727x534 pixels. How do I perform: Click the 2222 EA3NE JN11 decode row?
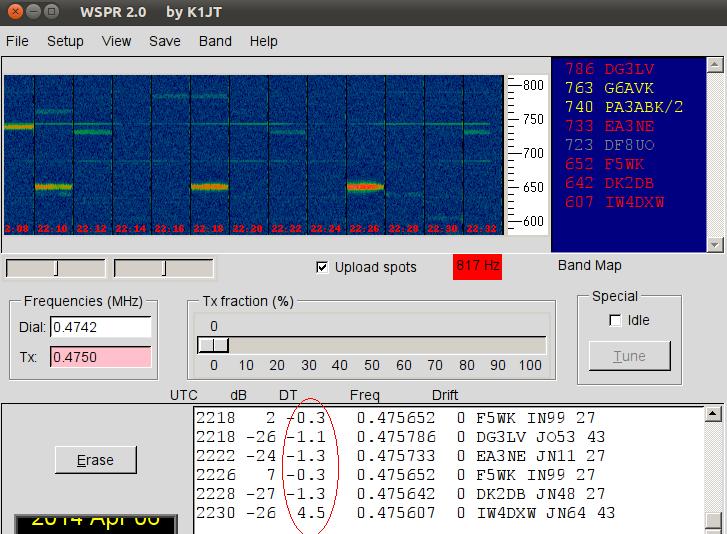(x=401, y=456)
